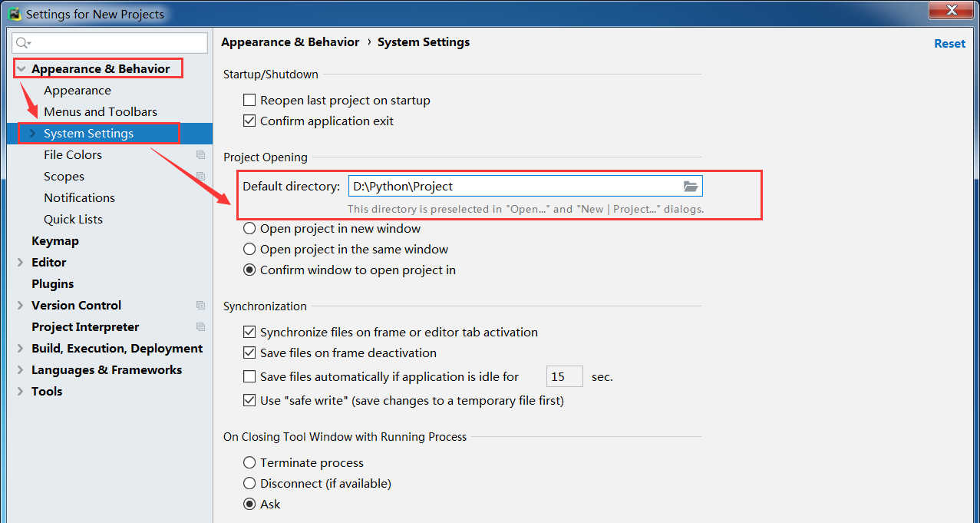Click the copy icon beside Version Control

(x=200, y=306)
